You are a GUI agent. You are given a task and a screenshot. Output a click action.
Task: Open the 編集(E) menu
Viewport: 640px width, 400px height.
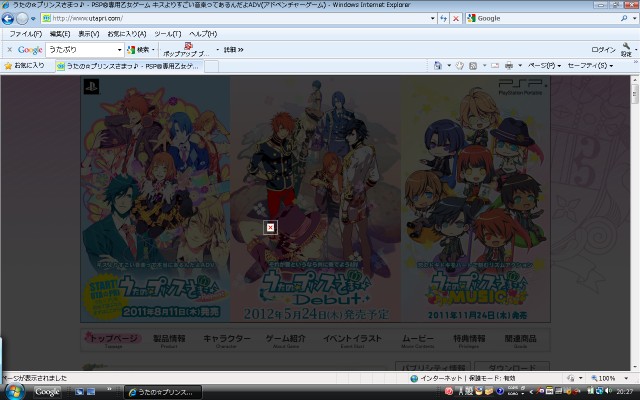coord(60,34)
